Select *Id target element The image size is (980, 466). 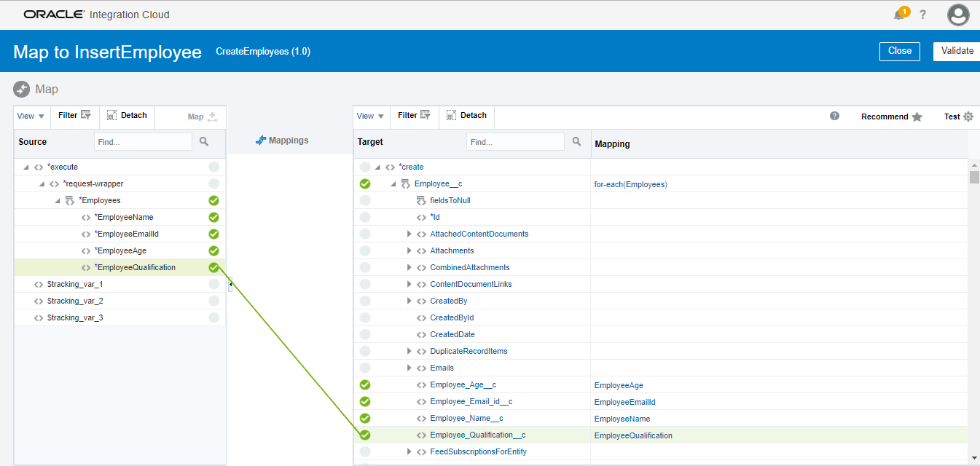(x=435, y=217)
